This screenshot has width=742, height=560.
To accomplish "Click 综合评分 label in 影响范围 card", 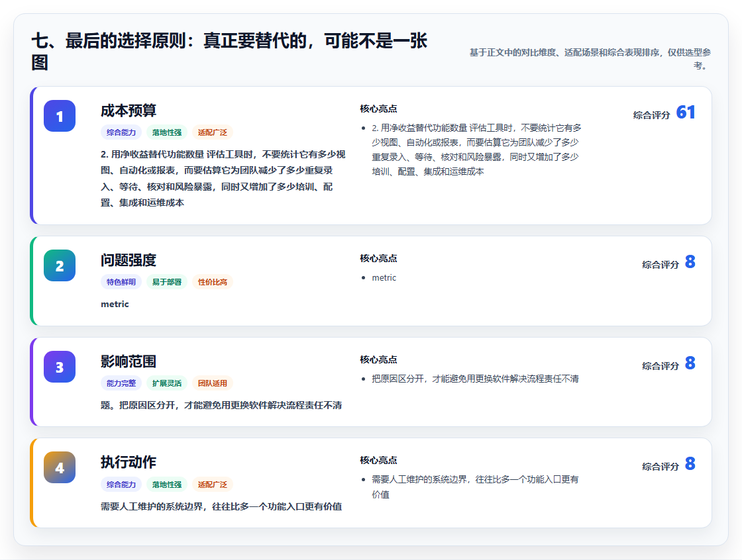I will tap(661, 365).
